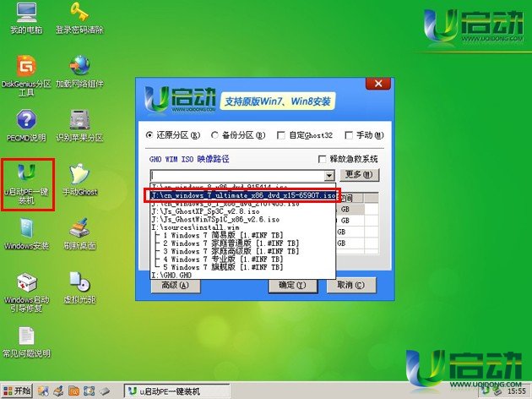The width and height of the screenshot is (532, 399).
Task: Open the 开始 start menu
Action: tap(17, 391)
